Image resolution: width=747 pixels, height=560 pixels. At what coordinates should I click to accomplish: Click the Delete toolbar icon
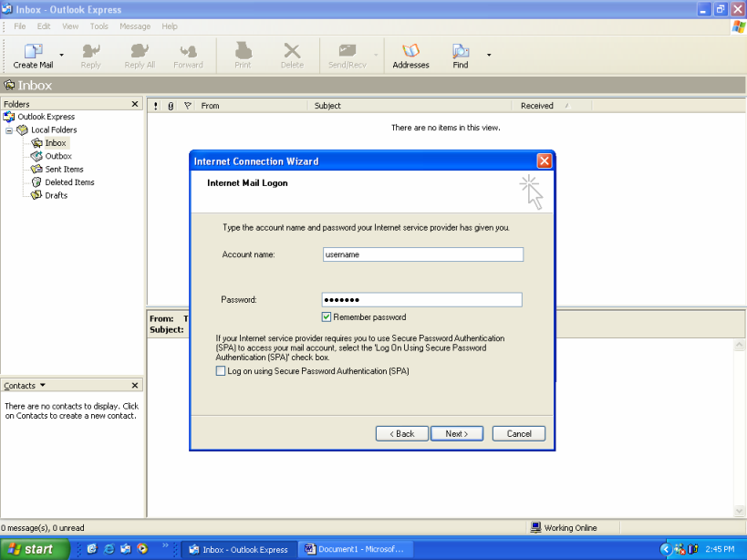click(x=292, y=56)
